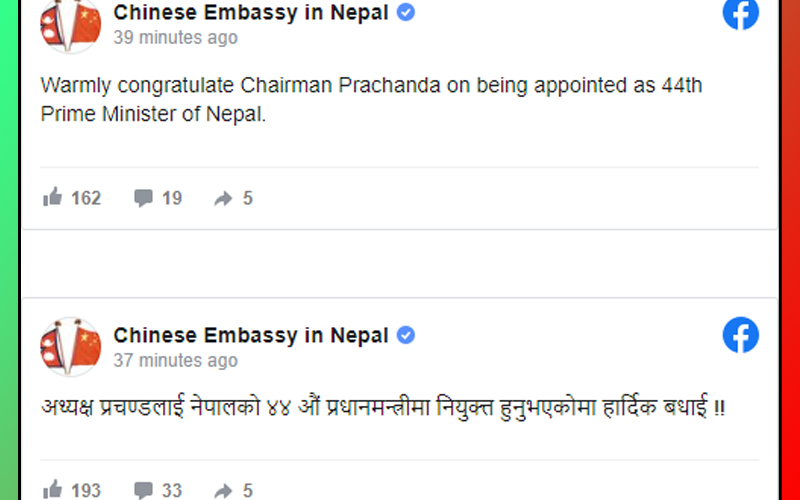Open Chinese Embassy in Nepal page from second post

click(x=250, y=335)
